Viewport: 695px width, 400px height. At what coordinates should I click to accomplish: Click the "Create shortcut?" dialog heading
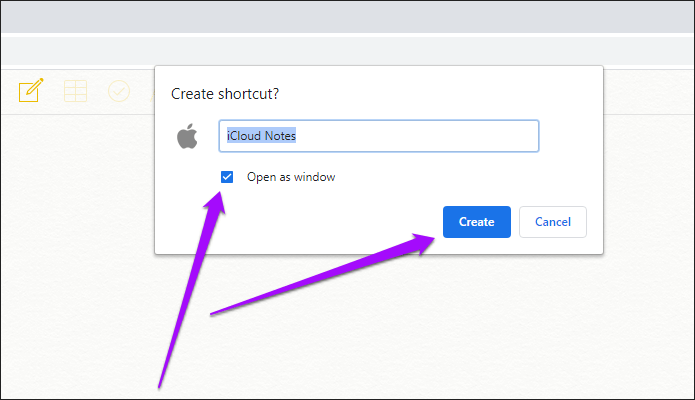click(x=225, y=94)
